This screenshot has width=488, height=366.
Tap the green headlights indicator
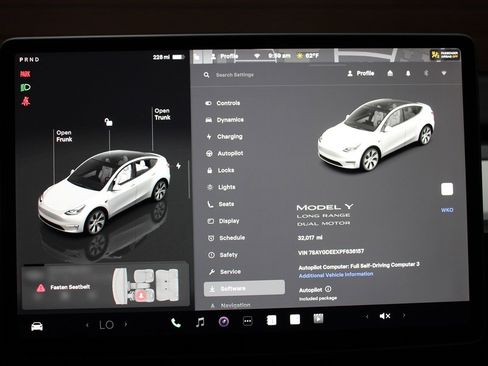point(25,87)
